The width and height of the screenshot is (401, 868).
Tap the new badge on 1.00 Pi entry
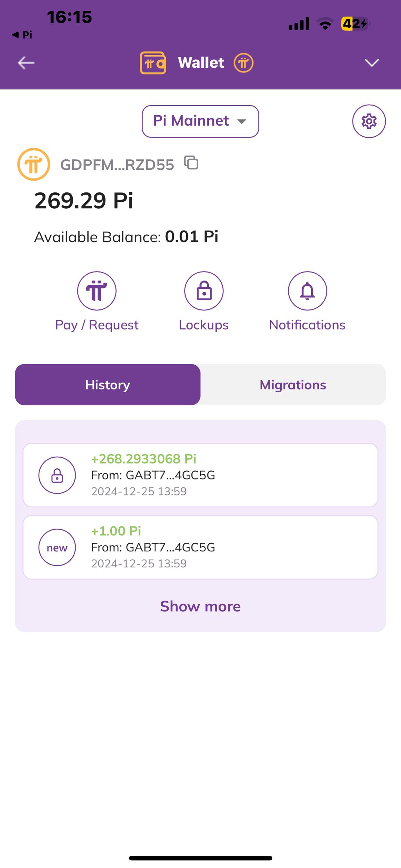[x=57, y=548]
